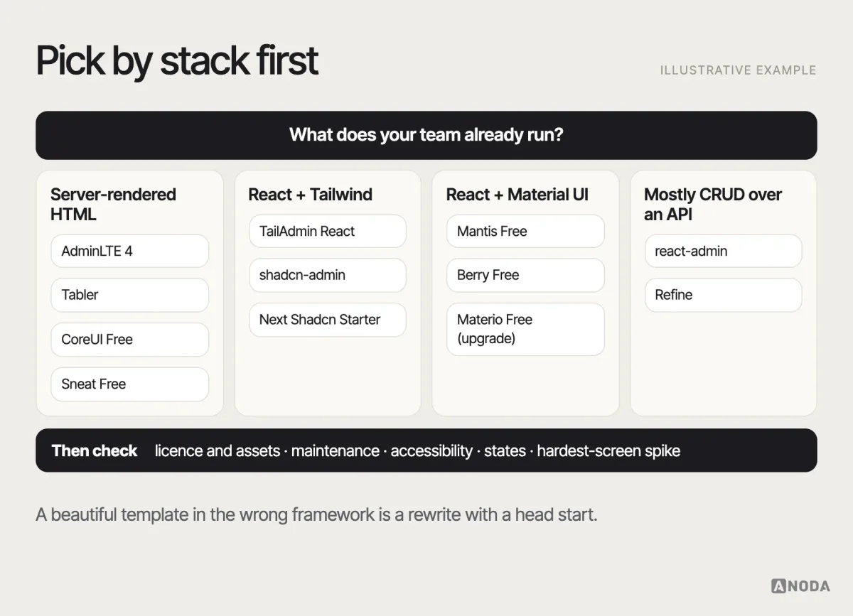Select the Materio Free (upgrade) pill
This screenshot has width=853, height=616.
click(525, 329)
